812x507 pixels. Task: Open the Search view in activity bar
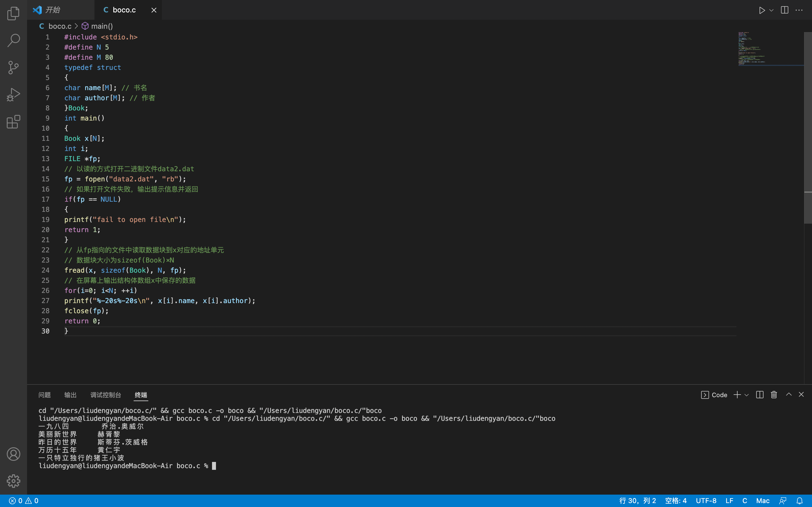click(x=14, y=40)
